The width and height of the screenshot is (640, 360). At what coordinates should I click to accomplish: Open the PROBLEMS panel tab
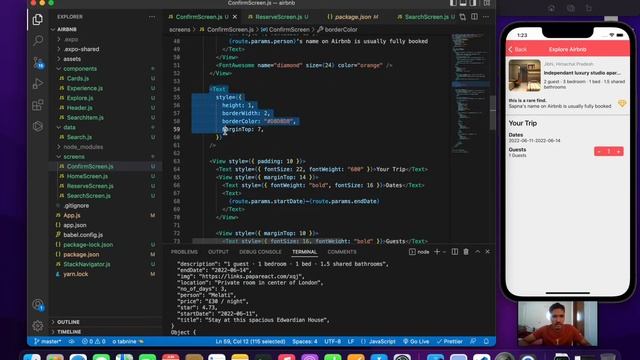coord(184,252)
